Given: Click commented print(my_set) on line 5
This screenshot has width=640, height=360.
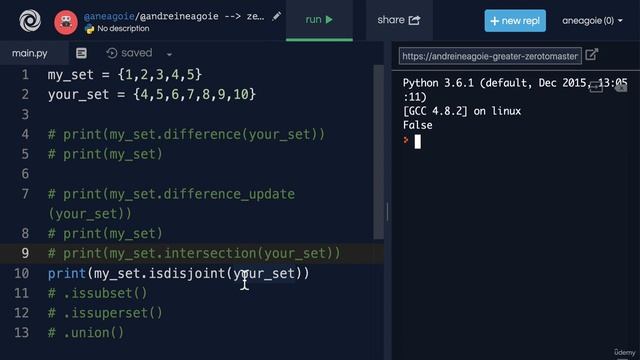Looking at the screenshot, I should coord(105,154).
